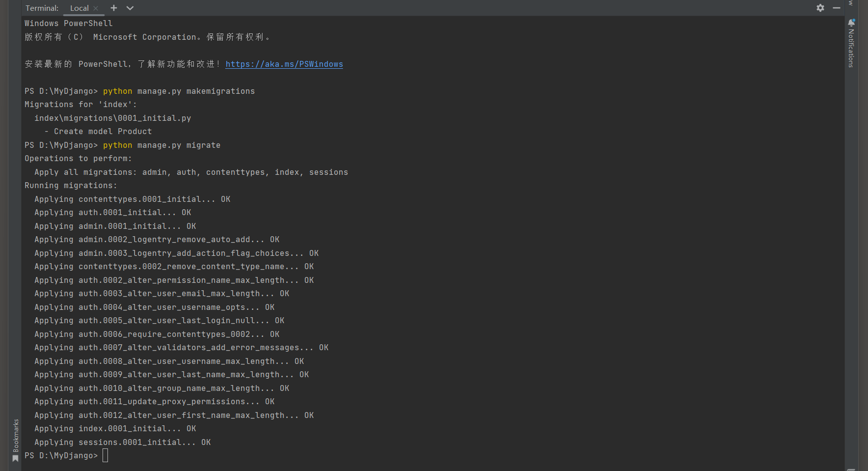This screenshot has height=471, width=868.
Task: Click 'Applying auth.0007_alter_validators_add_error_messages' line
Action: click(182, 348)
